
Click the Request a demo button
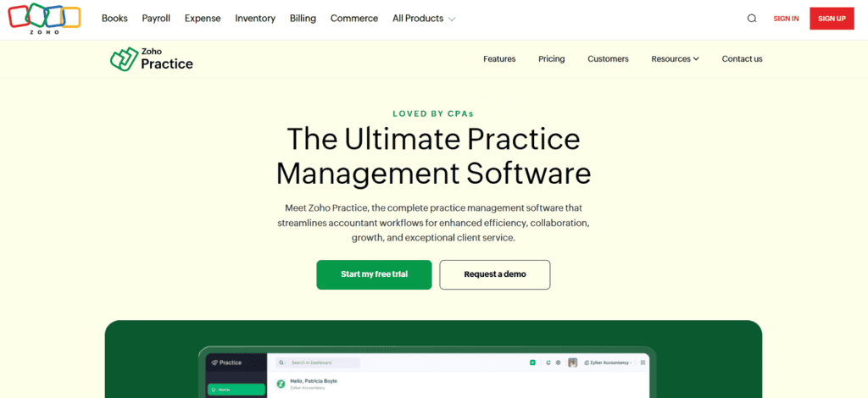point(495,274)
